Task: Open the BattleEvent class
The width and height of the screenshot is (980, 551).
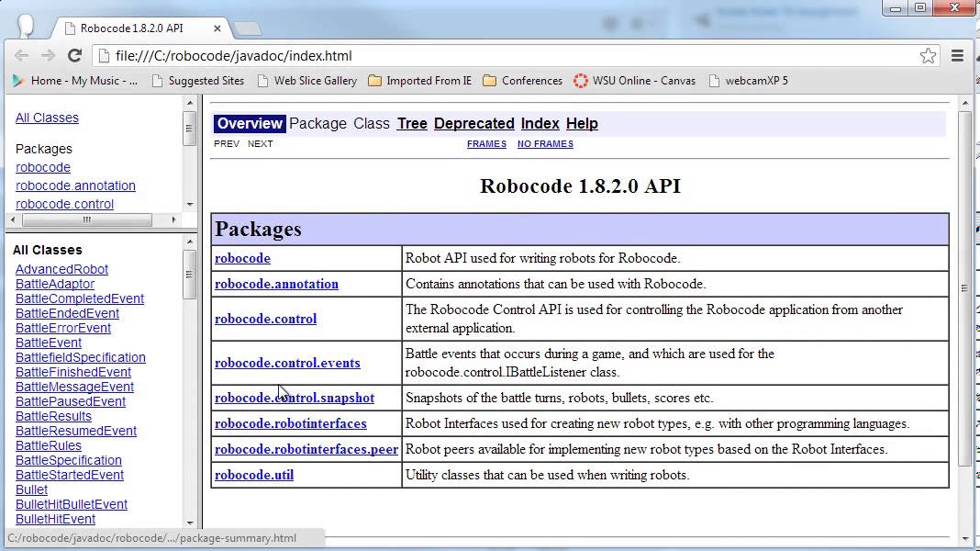Action: pyautogui.click(x=48, y=343)
